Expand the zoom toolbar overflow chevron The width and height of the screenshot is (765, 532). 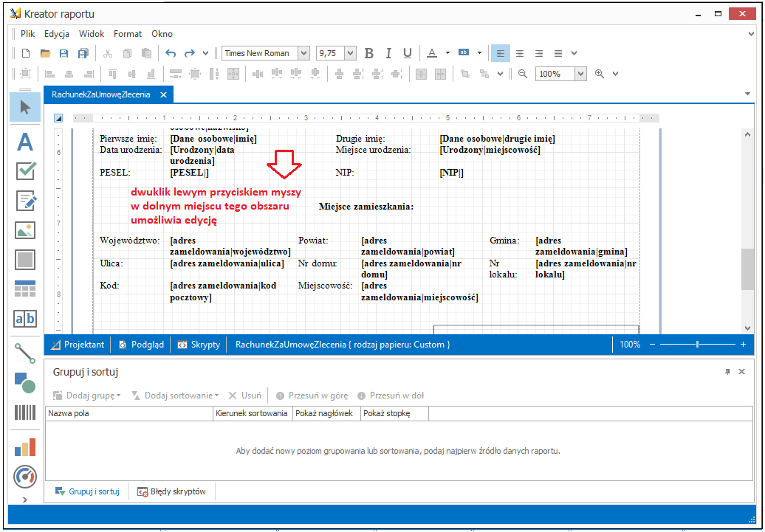pyautogui.click(x=615, y=74)
